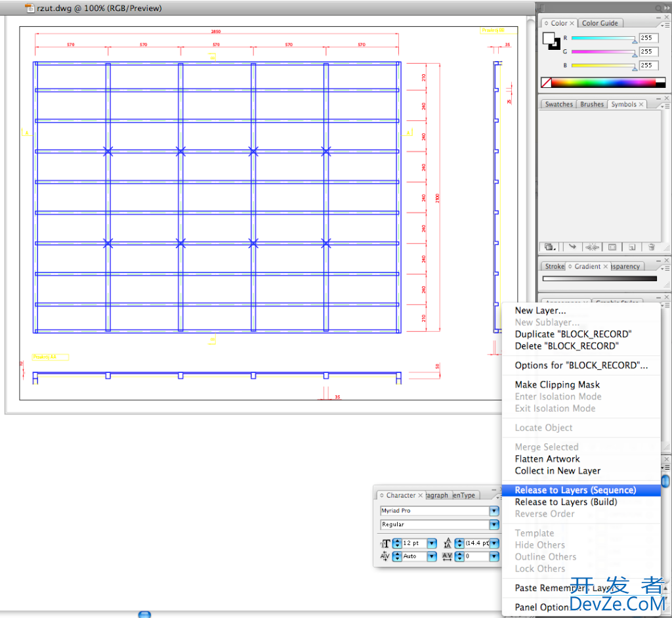Click the leading icon in Character panel
Viewport: 672px width, 618px height.
(x=448, y=543)
